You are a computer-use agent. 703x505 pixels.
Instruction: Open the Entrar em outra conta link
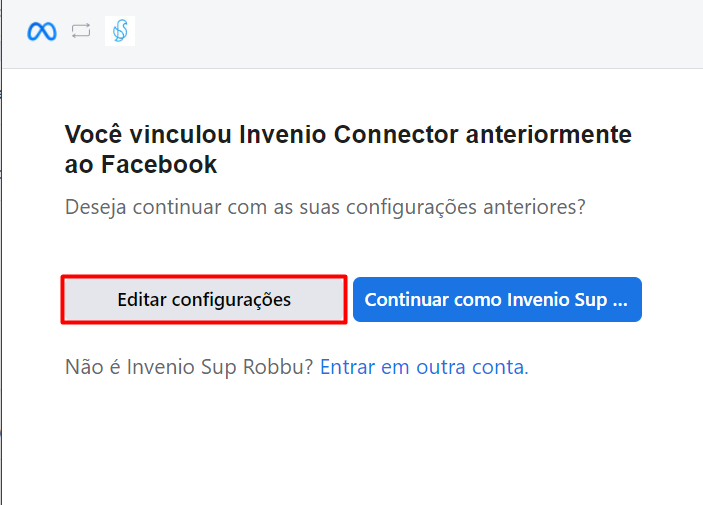pyautogui.click(x=424, y=367)
